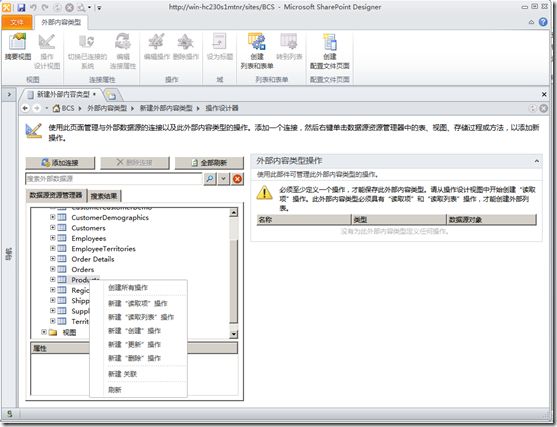This screenshot has height=427, width=557.
Task: Click the stop icon at breadcrumb bar right
Action: point(544,108)
